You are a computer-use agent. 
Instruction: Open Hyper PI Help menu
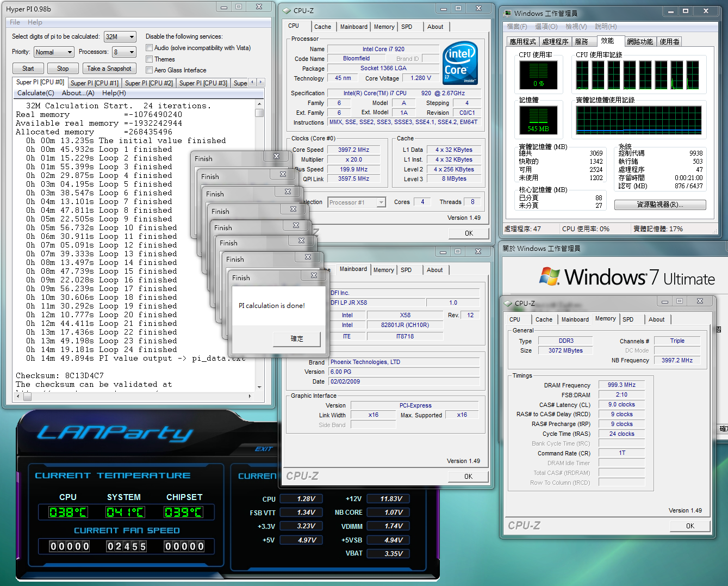[x=35, y=22]
